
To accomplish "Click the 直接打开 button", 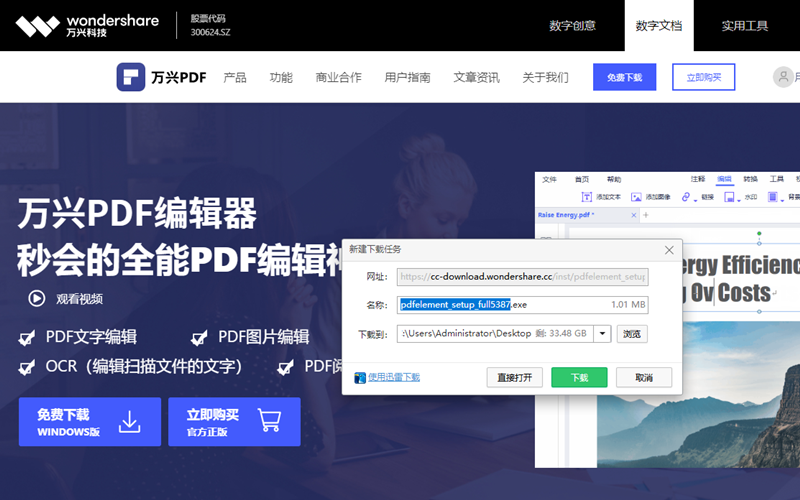I will click(515, 378).
